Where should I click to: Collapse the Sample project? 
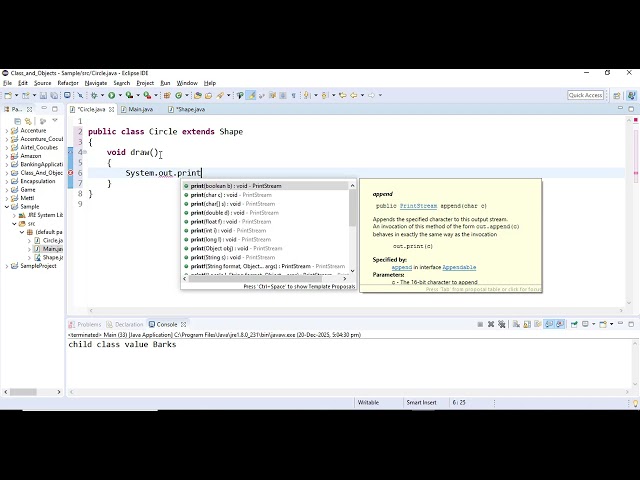[x=7, y=207]
